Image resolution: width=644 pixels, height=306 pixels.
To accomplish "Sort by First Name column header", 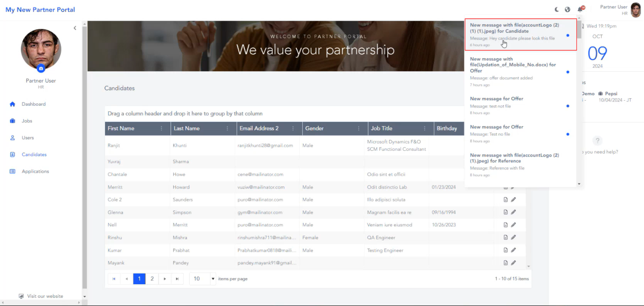I will [x=121, y=128].
